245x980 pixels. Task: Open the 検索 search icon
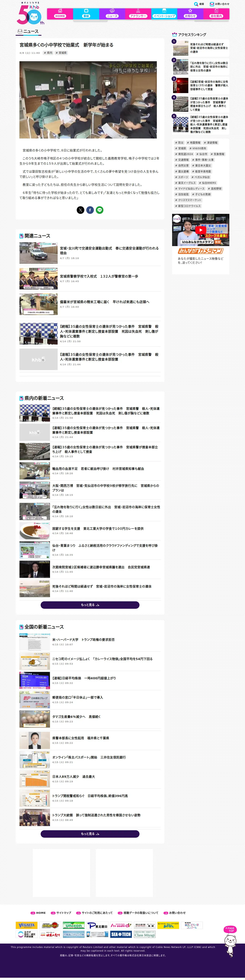click(196, 4)
